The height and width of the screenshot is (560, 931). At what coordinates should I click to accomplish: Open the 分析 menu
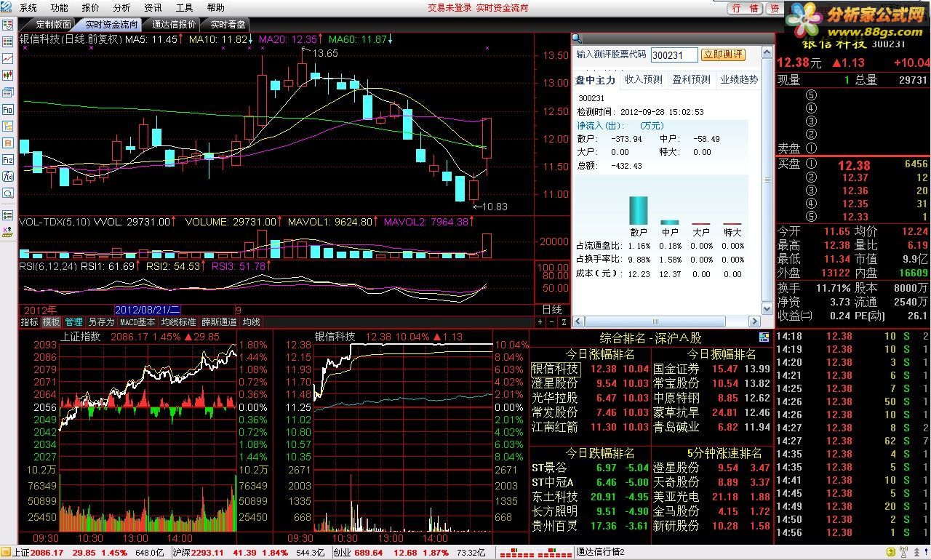tap(122, 8)
